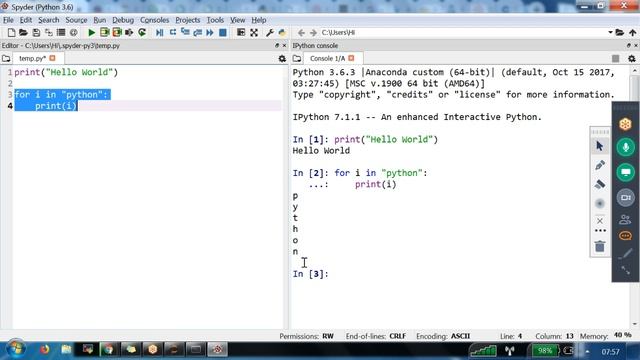Open the Edit menu
This screenshot has height=360, width=640.
pos(25,20)
